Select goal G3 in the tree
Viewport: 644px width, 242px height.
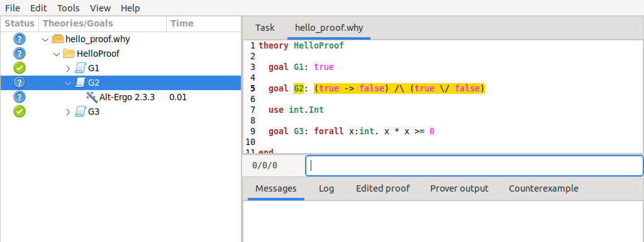120,112
